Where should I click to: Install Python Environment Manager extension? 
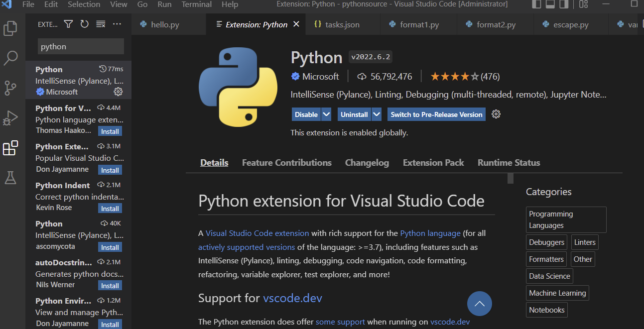coord(110,325)
